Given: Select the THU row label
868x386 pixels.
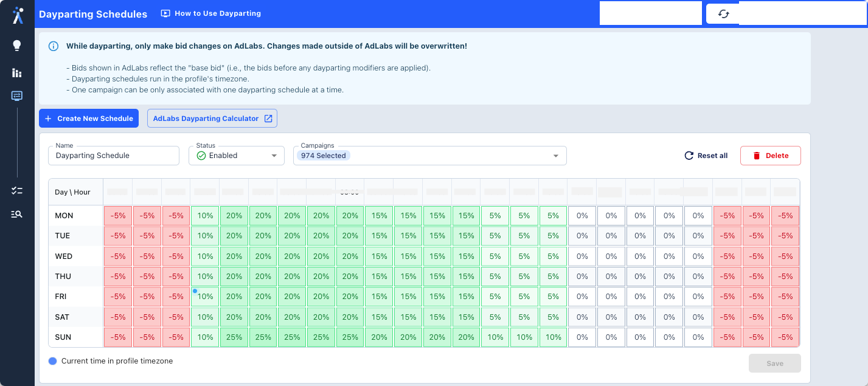Looking at the screenshot, I should pos(63,277).
